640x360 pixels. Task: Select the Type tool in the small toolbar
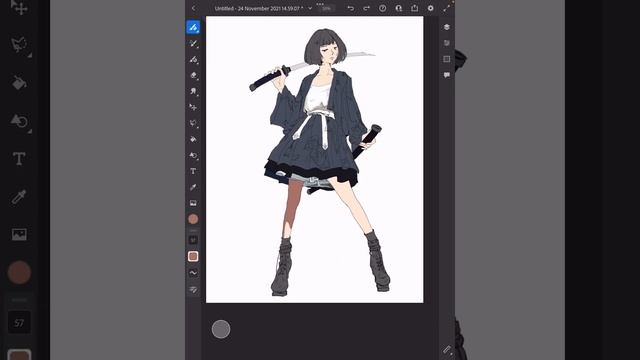point(193,171)
